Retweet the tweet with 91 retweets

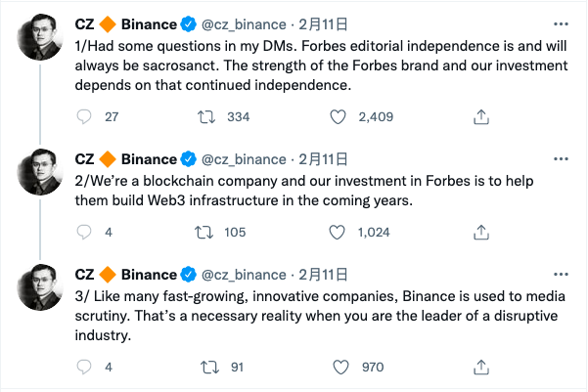pyautogui.click(x=209, y=367)
